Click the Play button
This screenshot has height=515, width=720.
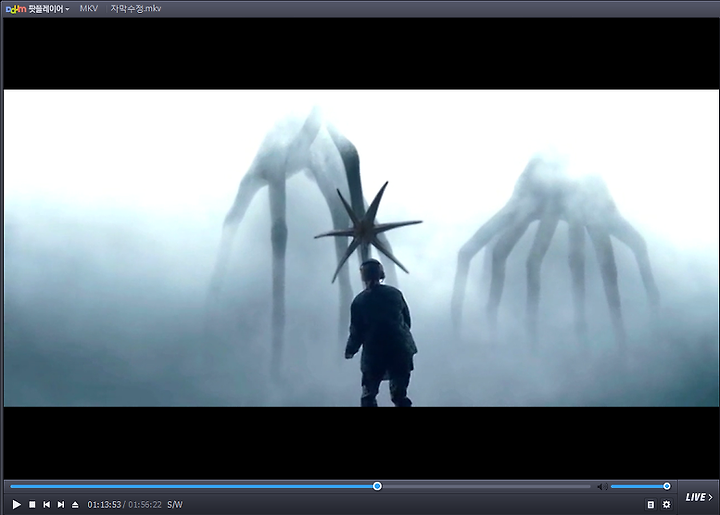[x=17, y=504]
